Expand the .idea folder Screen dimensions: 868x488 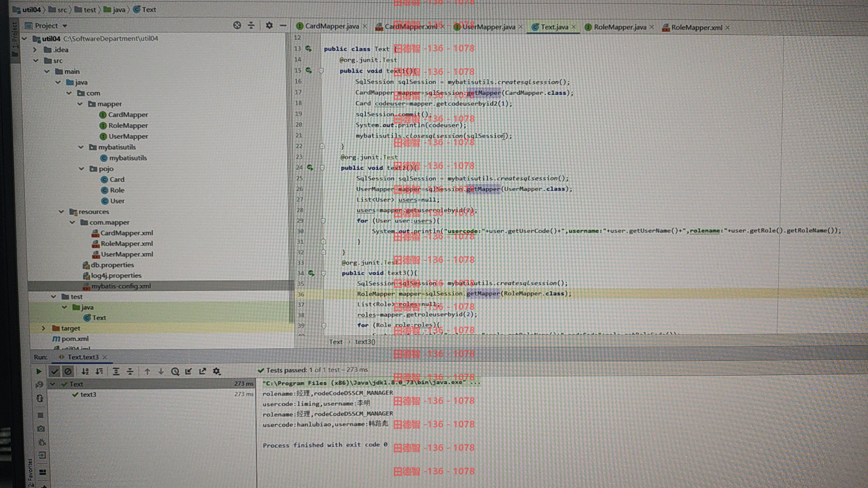point(35,50)
